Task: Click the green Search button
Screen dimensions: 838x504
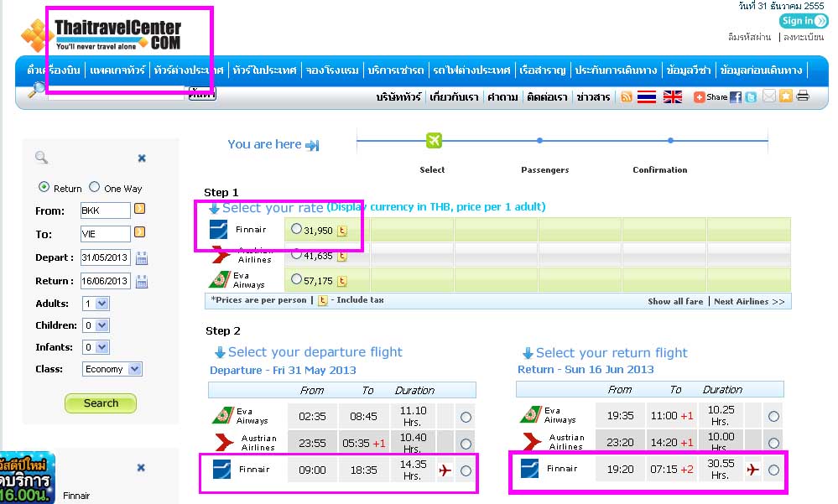Action: coord(101,403)
